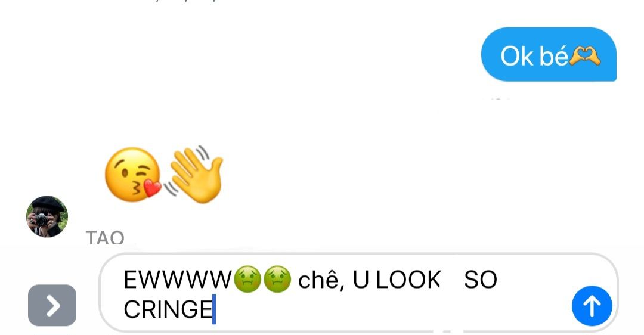Place the cursor on the word EWWWW

point(178,280)
